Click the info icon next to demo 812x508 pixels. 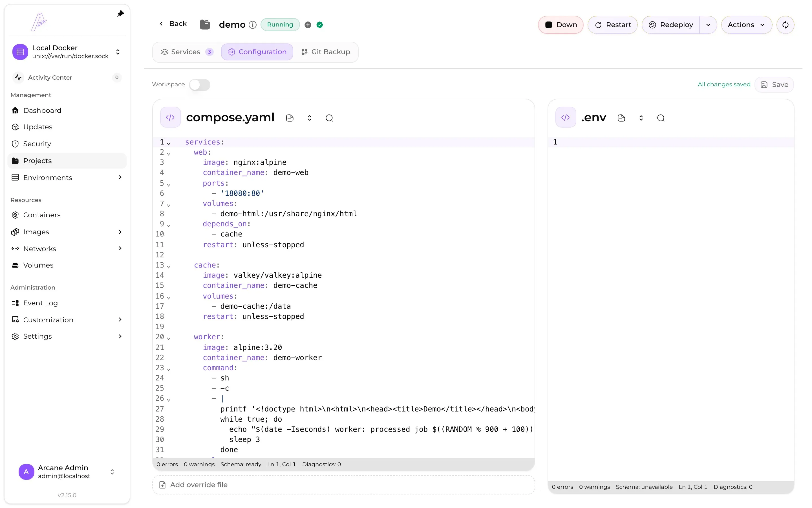click(x=253, y=25)
